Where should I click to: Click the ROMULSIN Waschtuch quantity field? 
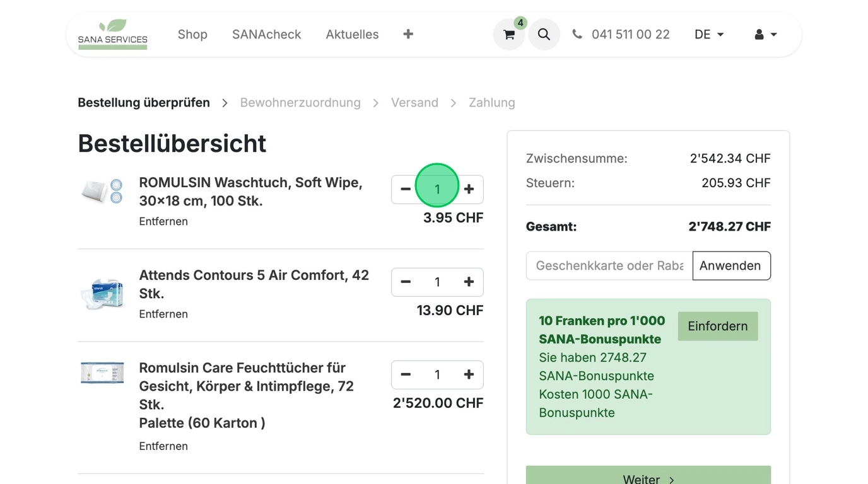[x=437, y=189]
